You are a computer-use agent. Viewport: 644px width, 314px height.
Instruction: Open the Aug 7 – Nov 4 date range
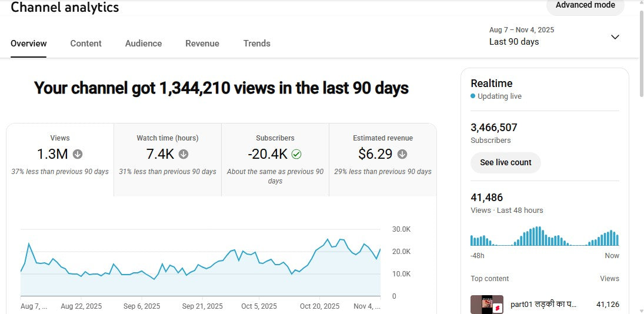point(521,30)
